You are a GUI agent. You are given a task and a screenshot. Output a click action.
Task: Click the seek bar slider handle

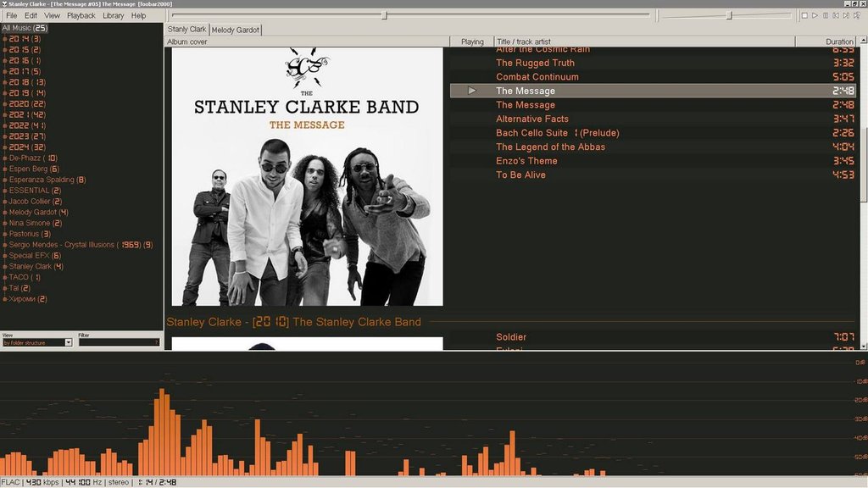click(x=384, y=15)
